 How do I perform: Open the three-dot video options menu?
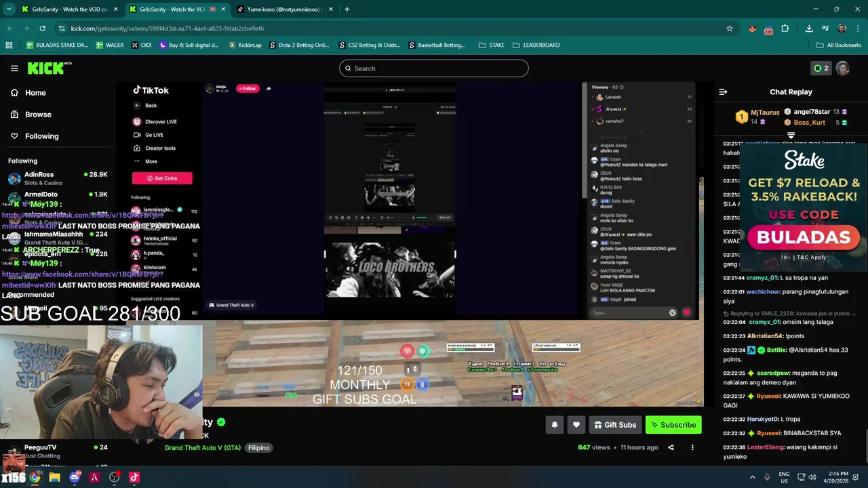692,447
